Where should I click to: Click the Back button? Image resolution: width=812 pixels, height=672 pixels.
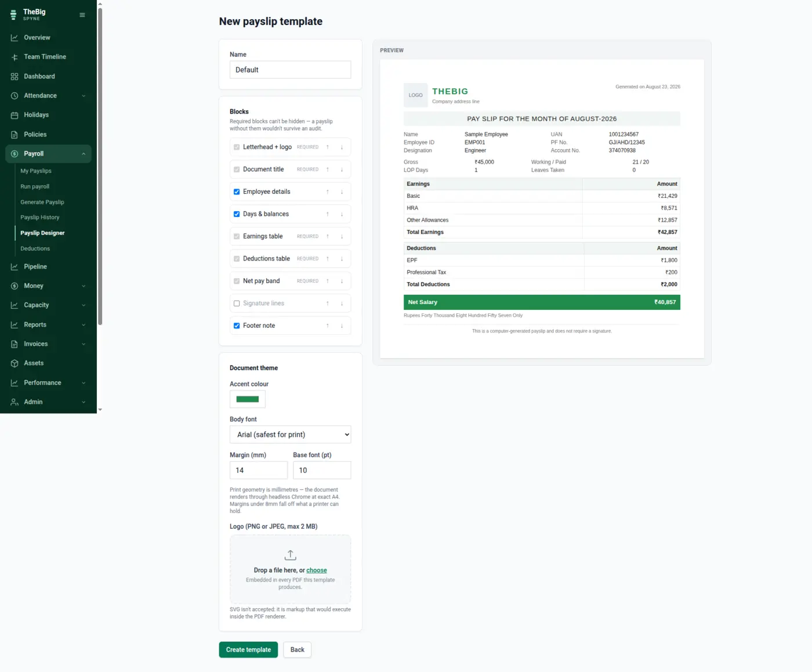coord(298,650)
